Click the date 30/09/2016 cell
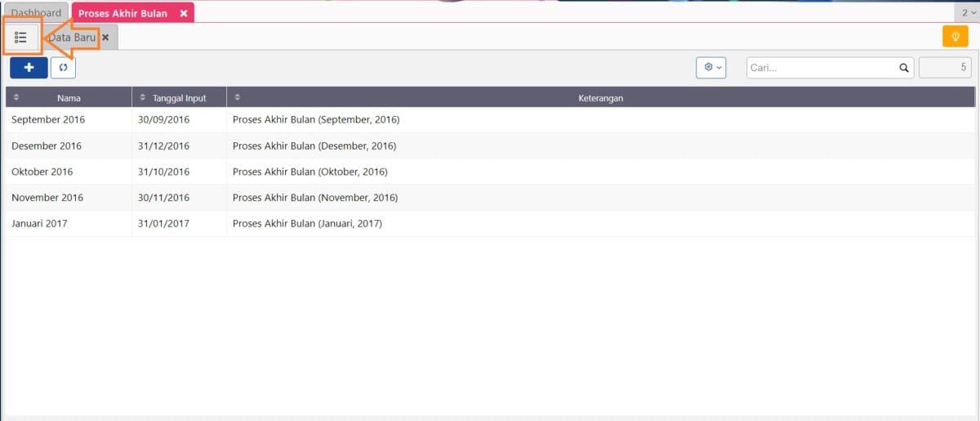The width and height of the screenshot is (980, 421). point(163,119)
